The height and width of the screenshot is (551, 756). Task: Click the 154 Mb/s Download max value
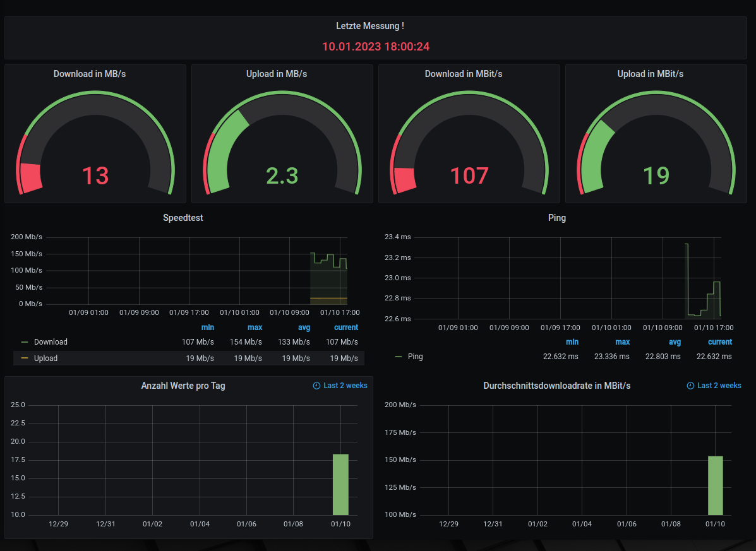246,342
